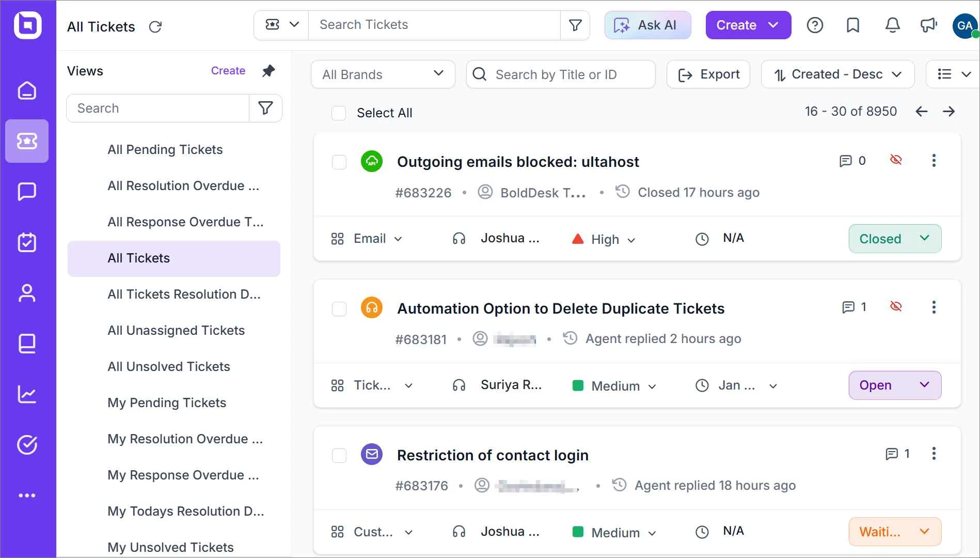980x558 pixels.
Task: Select the My Unsolved Tickets view
Action: click(174, 547)
